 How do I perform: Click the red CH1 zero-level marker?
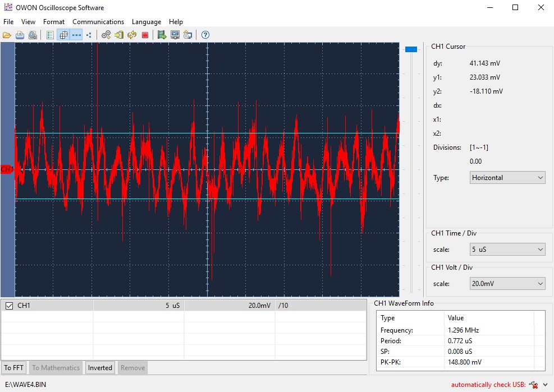point(7,169)
